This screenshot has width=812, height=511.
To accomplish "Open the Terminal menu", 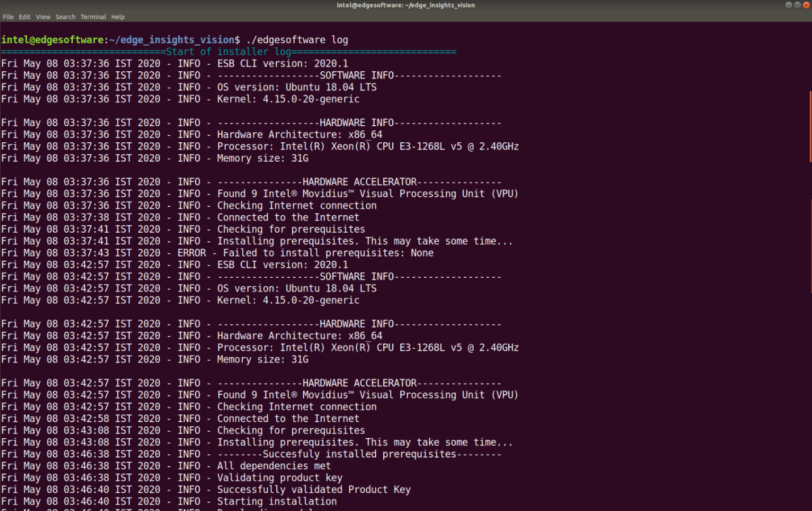I will click(x=93, y=17).
